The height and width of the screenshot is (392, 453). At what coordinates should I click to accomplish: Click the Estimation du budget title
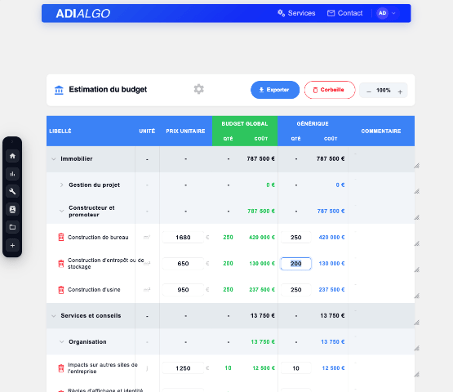click(x=108, y=89)
